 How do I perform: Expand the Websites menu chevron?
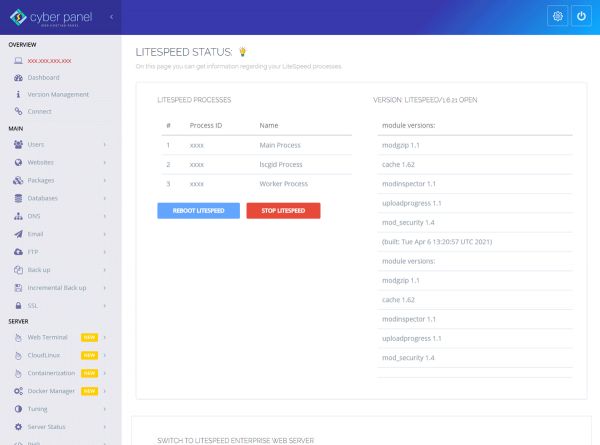pos(104,163)
